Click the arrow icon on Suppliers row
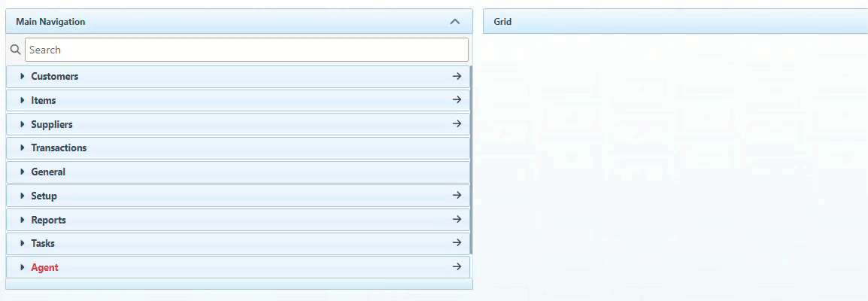The image size is (868, 301). click(456, 124)
